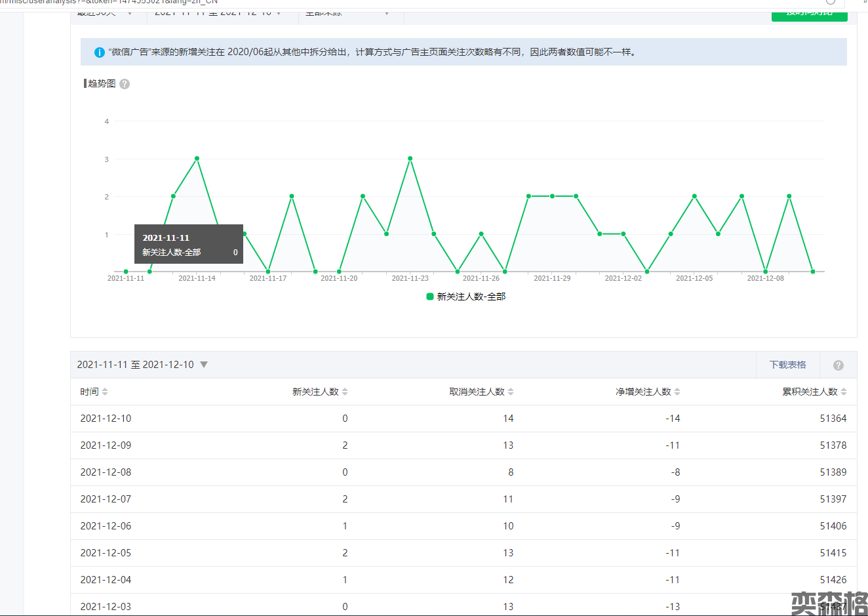The width and height of the screenshot is (868, 616).
Task: Click the blue info icon in notice banner
Action: [100, 52]
